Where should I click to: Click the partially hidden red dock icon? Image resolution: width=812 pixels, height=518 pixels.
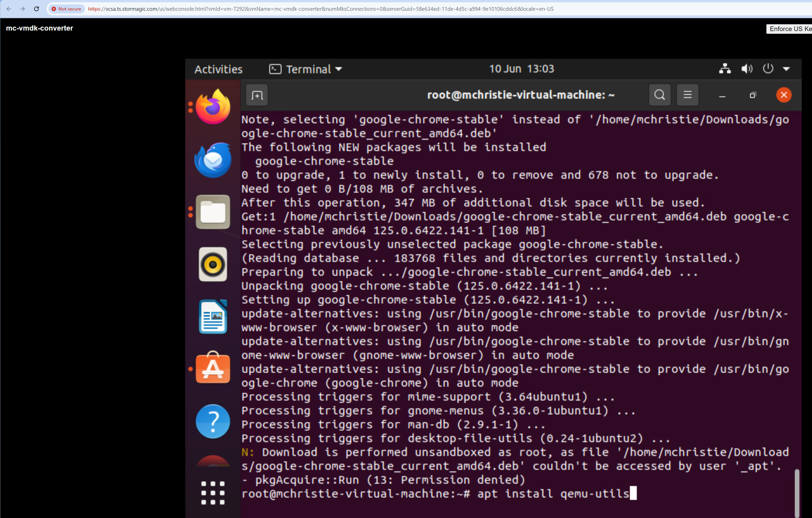[x=213, y=461]
